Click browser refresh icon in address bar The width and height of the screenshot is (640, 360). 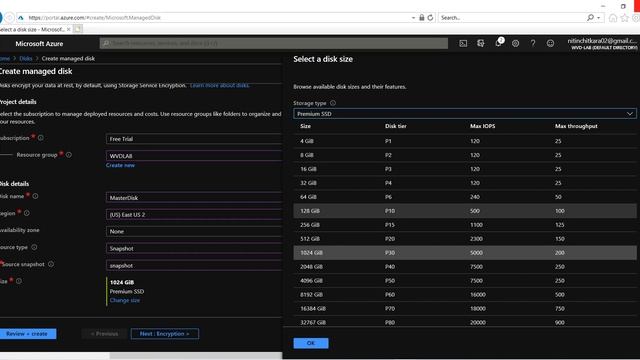(x=430, y=18)
